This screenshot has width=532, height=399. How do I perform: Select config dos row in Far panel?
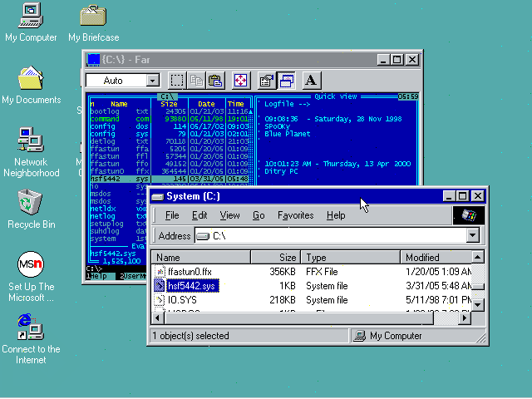[171, 126]
